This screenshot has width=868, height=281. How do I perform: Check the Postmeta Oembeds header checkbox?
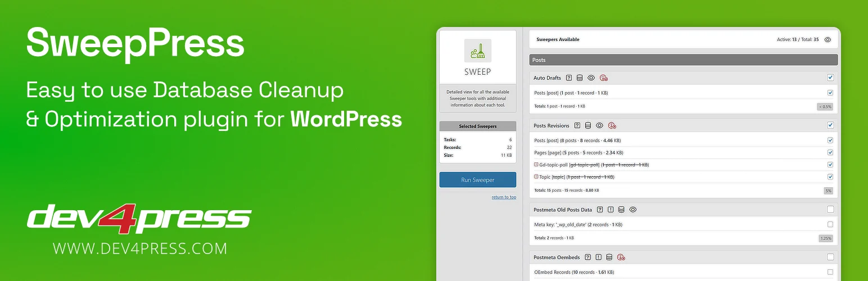pyautogui.click(x=830, y=257)
